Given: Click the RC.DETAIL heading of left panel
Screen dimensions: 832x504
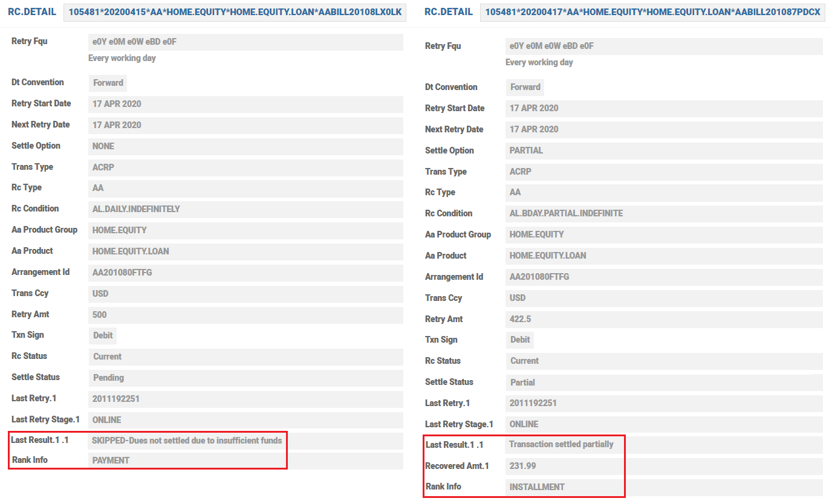Looking at the screenshot, I should 32,12.
